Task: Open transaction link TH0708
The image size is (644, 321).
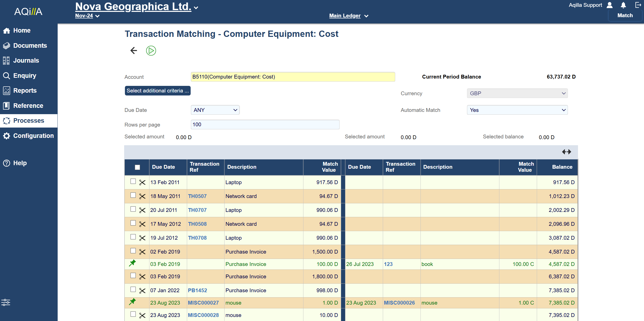Action: (197, 238)
